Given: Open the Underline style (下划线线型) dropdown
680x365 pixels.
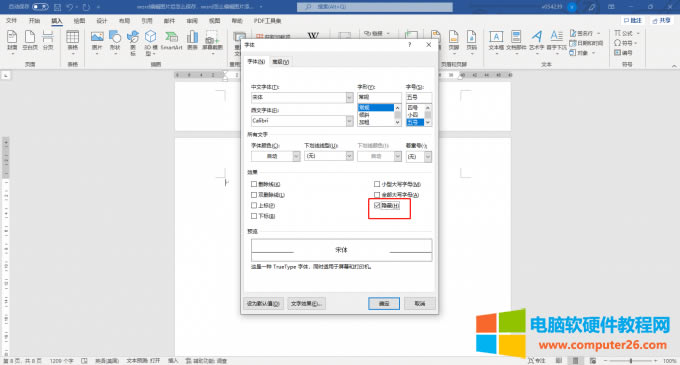Looking at the screenshot, I should coord(350,156).
